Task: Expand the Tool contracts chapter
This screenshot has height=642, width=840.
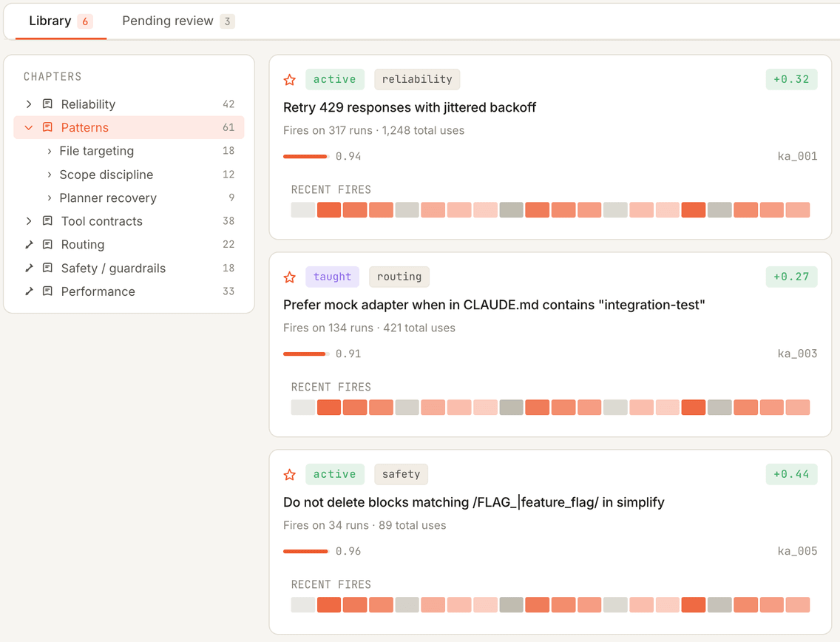Action: pos(29,221)
